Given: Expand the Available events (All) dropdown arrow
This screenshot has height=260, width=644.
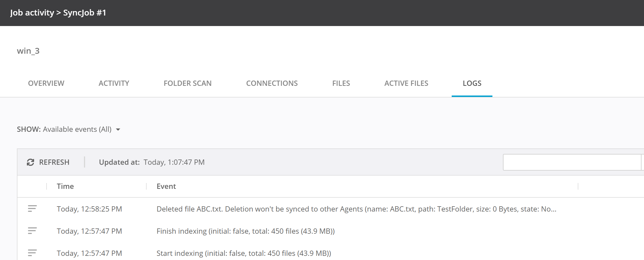Looking at the screenshot, I should click(x=118, y=130).
